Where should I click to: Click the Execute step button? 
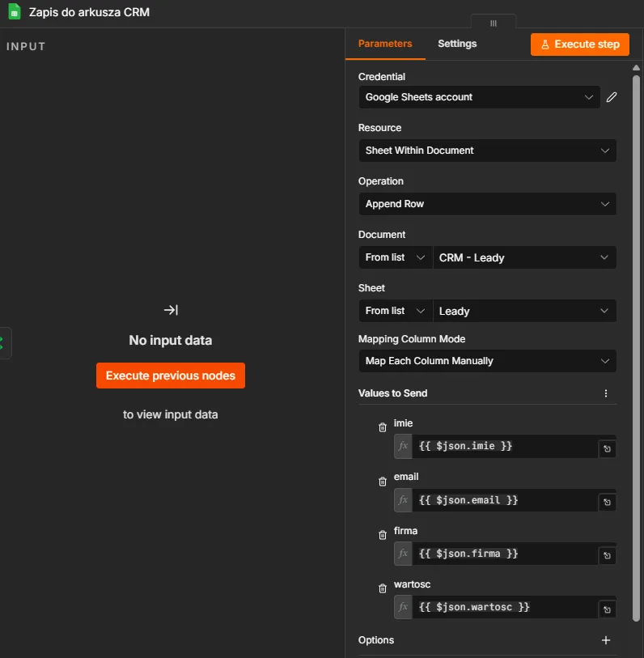pos(579,45)
